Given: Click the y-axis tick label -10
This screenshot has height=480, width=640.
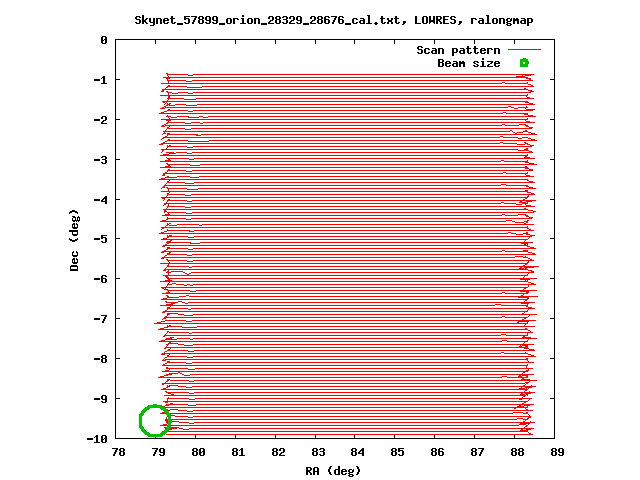Looking at the screenshot, I should [97, 439].
